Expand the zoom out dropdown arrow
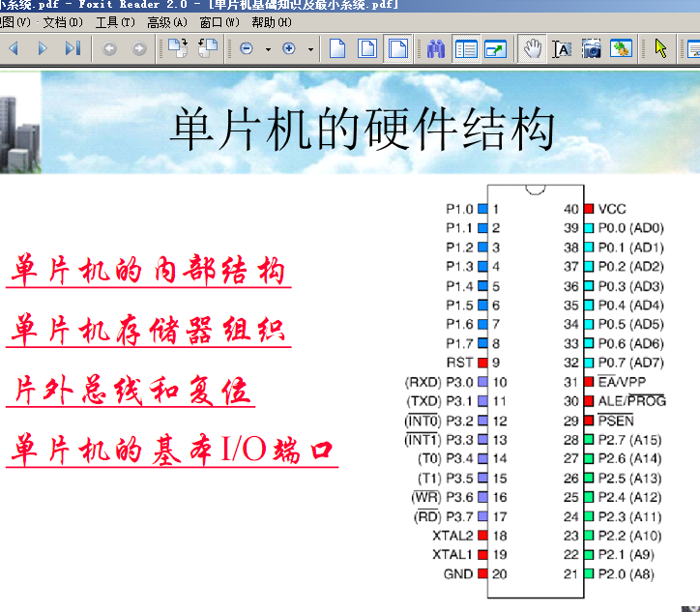 click(267, 48)
